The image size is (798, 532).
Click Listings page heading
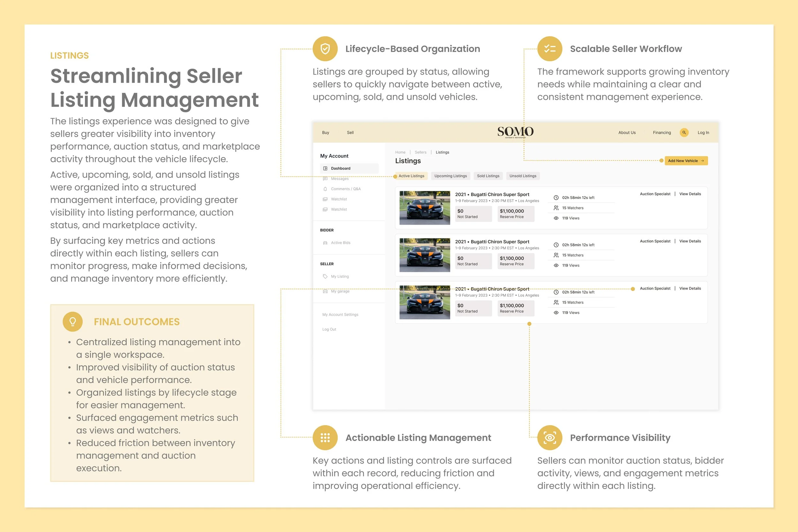(408, 161)
